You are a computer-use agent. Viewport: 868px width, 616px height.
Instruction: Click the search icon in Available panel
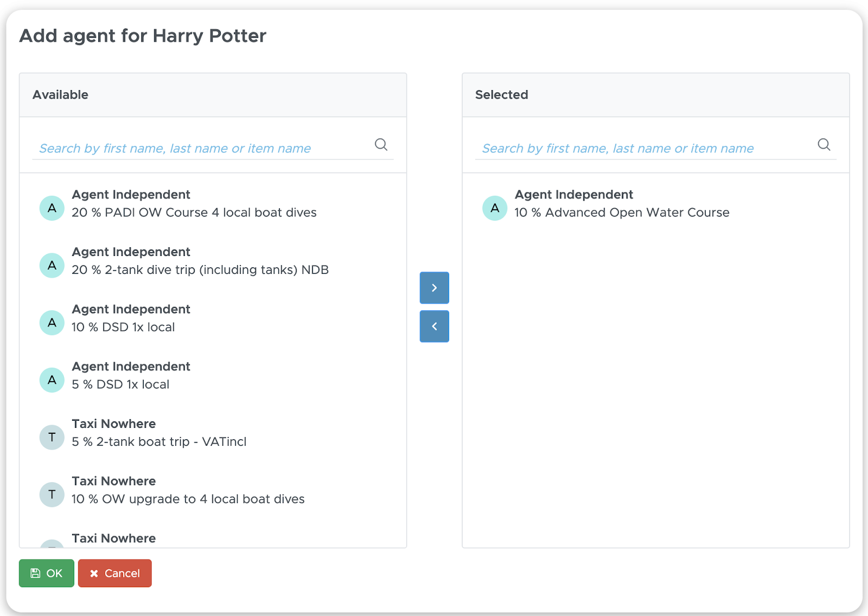(x=381, y=145)
